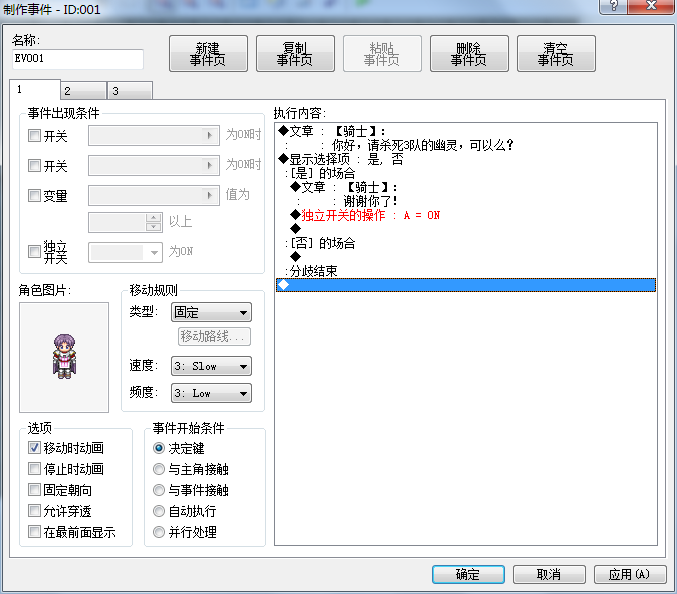
Task: Select the 并行处理 trigger radio button
Action: click(x=159, y=532)
